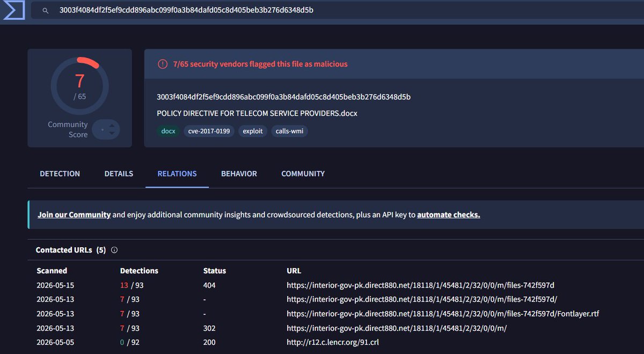Click the Detections column header

coord(139,271)
